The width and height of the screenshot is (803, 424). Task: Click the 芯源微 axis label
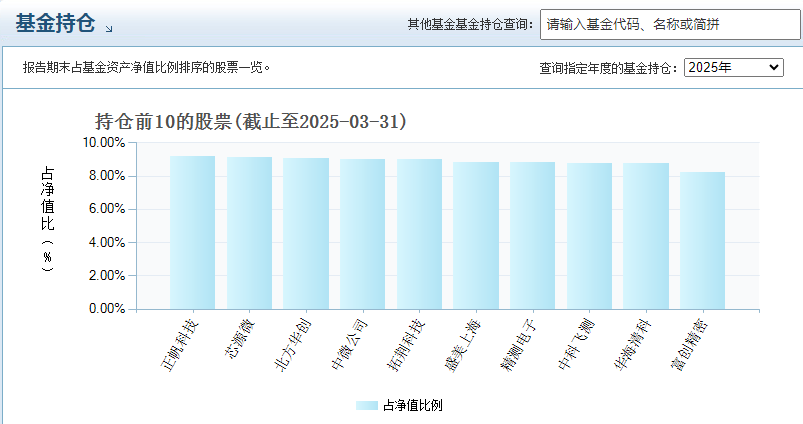pyautogui.click(x=239, y=339)
